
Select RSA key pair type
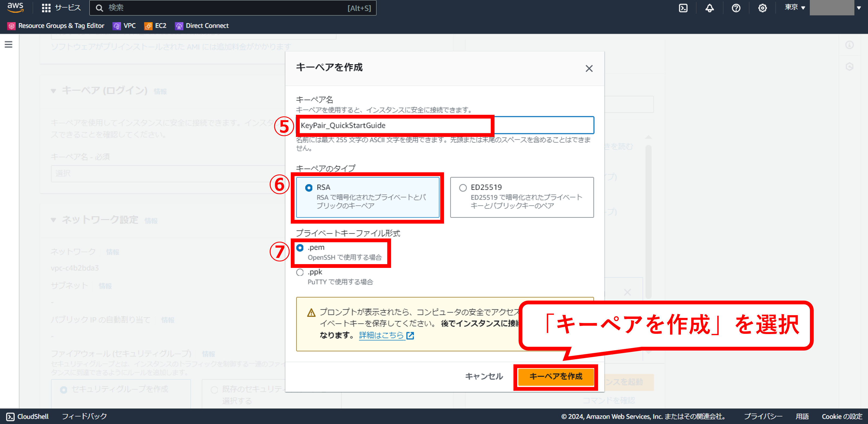click(309, 188)
